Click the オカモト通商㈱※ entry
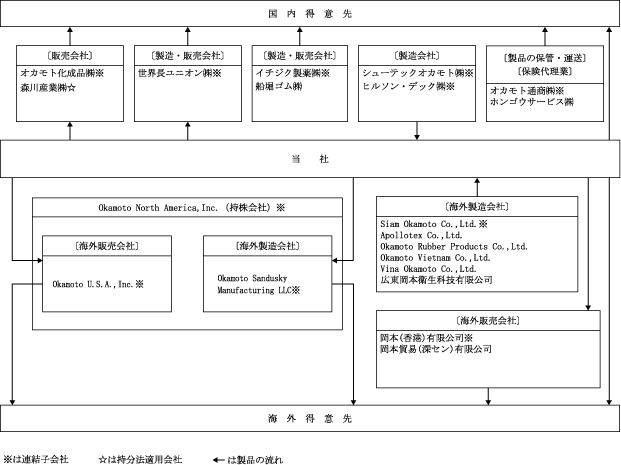Image resolution: width=621 pixels, height=465 pixels. point(527,91)
